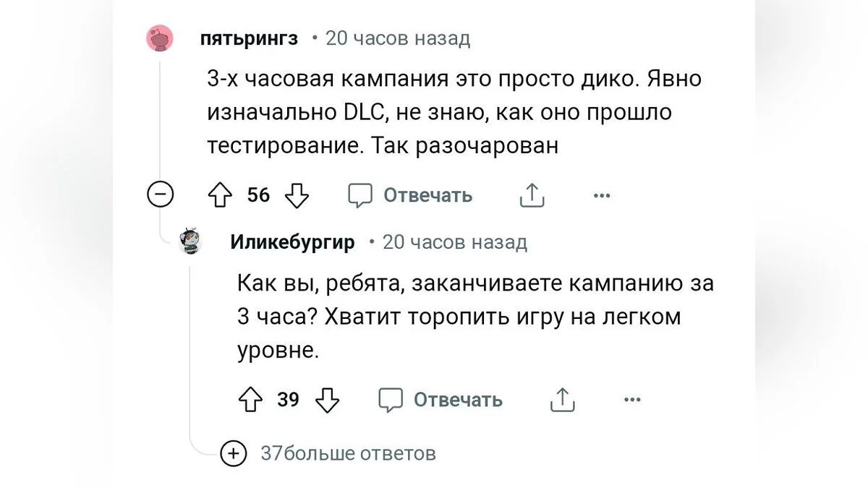Viewport: 868px width, 488px height.
Task: Click the vote count 56
Action: click(258, 195)
